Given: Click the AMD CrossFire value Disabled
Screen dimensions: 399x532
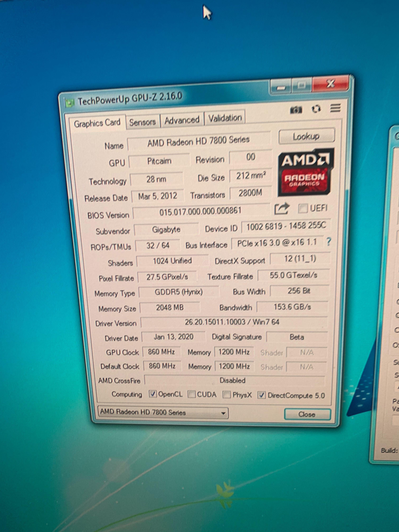Looking at the screenshot, I should pyautogui.click(x=234, y=381).
